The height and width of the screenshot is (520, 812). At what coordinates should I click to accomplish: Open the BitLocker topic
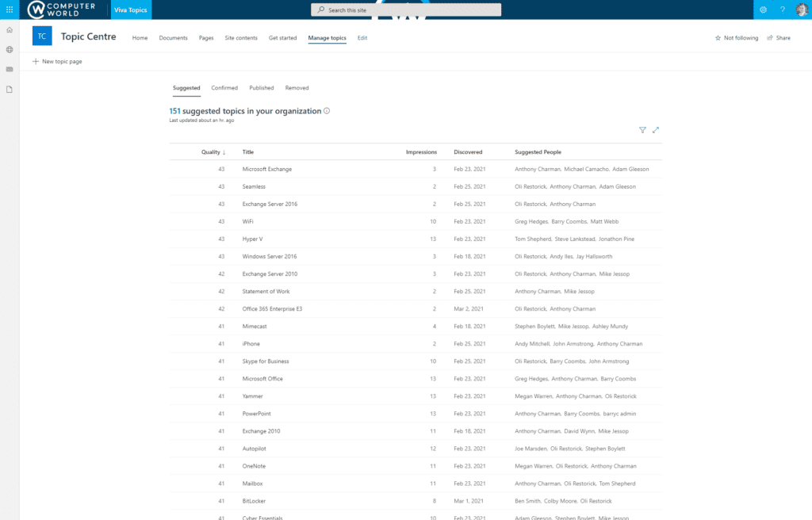click(x=254, y=501)
